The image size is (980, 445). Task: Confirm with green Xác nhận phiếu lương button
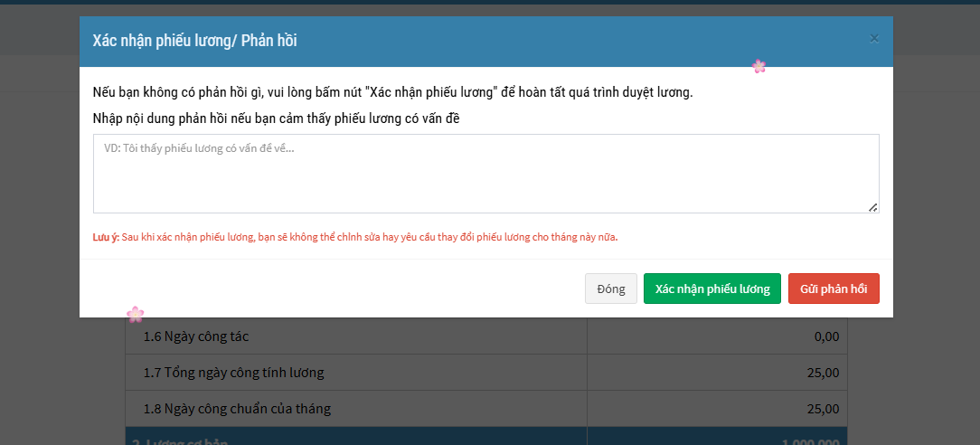coord(711,289)
